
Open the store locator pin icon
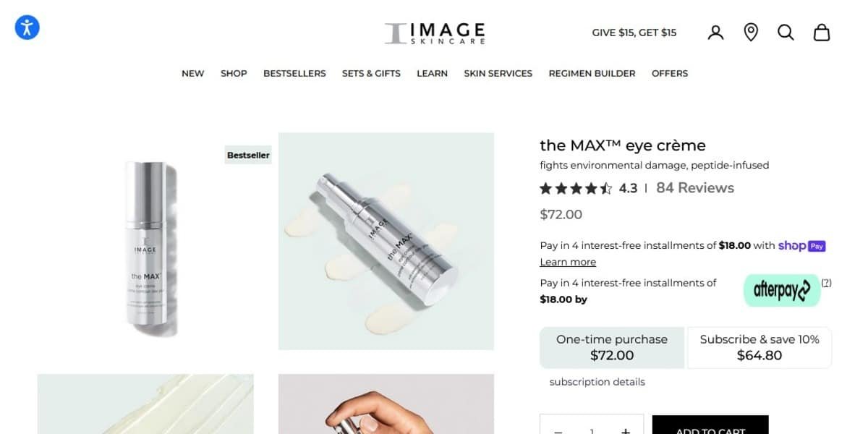pyautogui.click(x=751, y=33)
